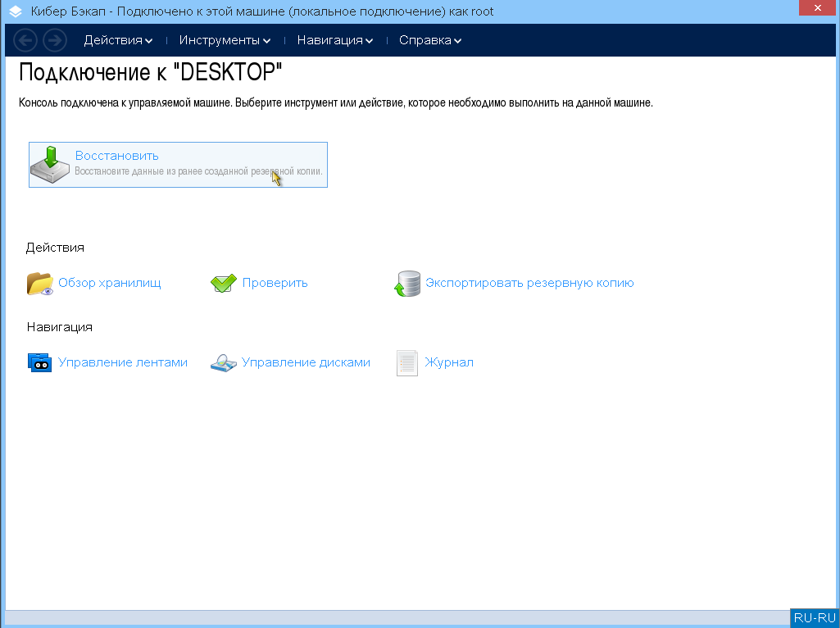Image resolution: width=840 pixels, height=628 pixels.
Task: Click the forward navigation arrow
Action: click(55, 40)
